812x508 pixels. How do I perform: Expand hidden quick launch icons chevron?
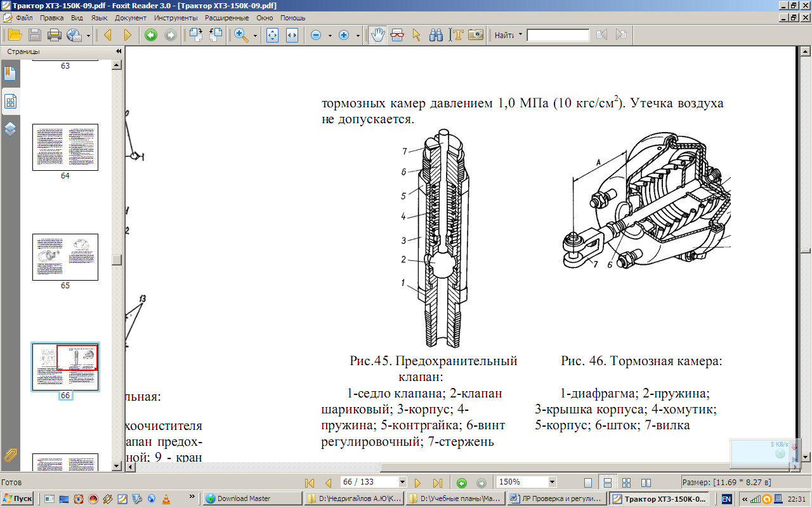(192, 495)
